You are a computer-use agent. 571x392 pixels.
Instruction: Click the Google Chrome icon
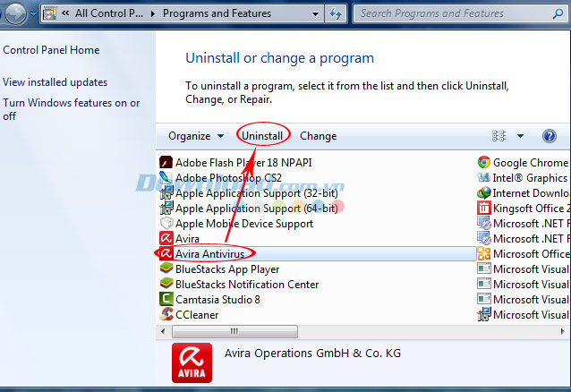[x=484, y=163]
